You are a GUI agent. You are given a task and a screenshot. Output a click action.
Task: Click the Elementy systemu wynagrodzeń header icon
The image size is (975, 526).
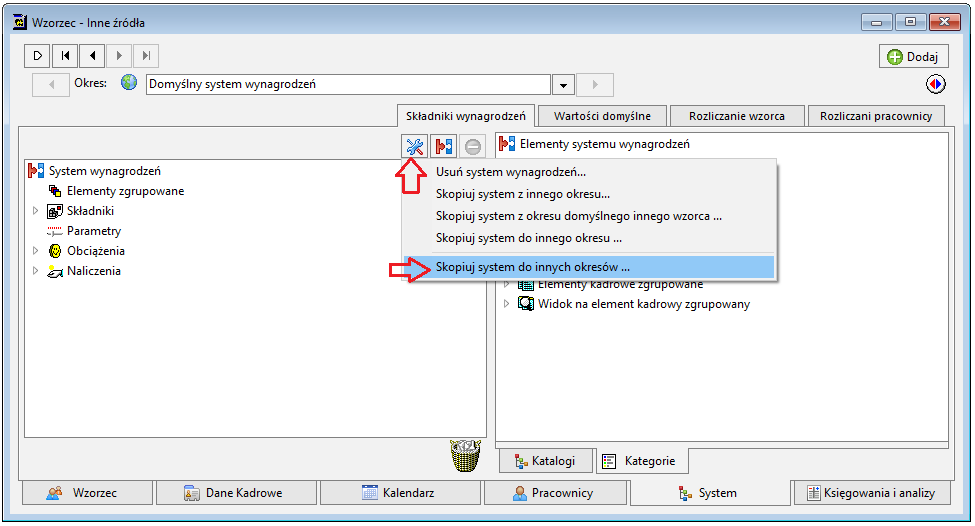click(x=507, y=144)
